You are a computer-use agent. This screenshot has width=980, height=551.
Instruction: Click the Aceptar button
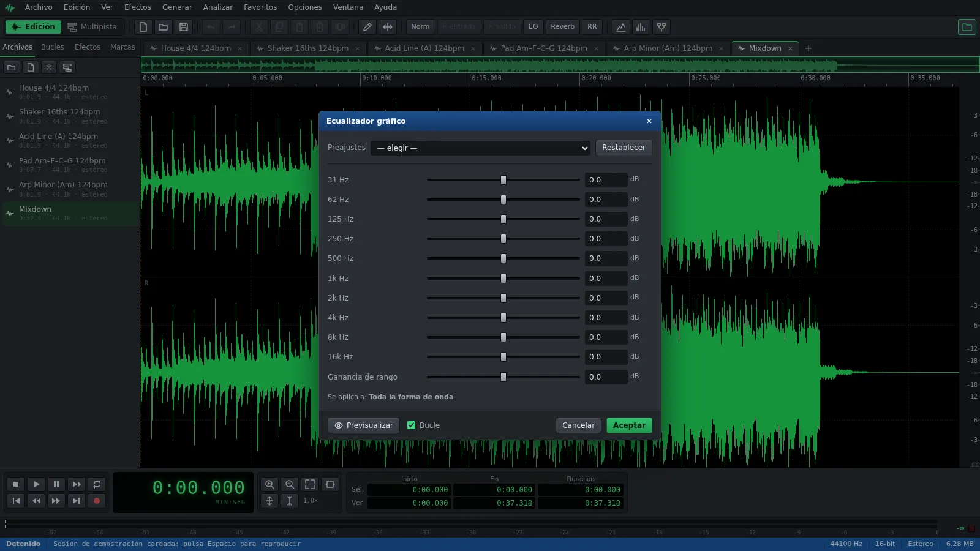coord(629,425)
